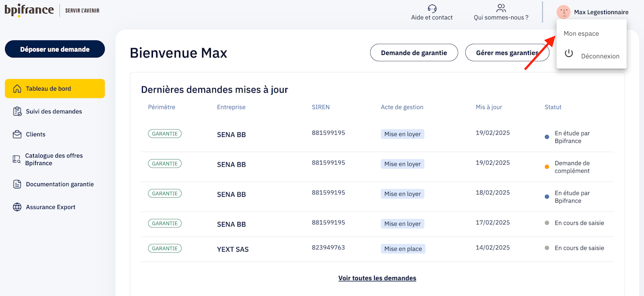The height and width of the screenshot is (296, 644).
Task: Click Catalogue des offres Bpifrance icon
Action: tap(17, 160)
